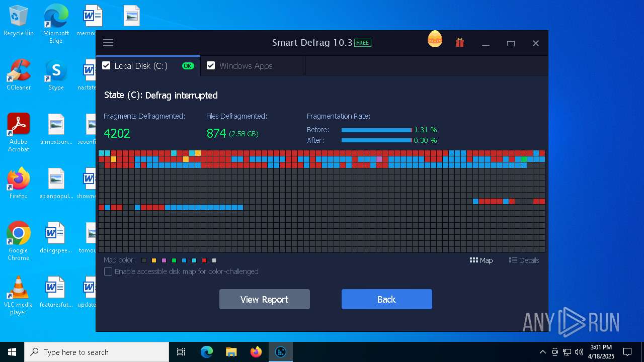Select the asianpopul image file on desktop
The width and height of the screenshot is (644, 362).
point(56,184)
